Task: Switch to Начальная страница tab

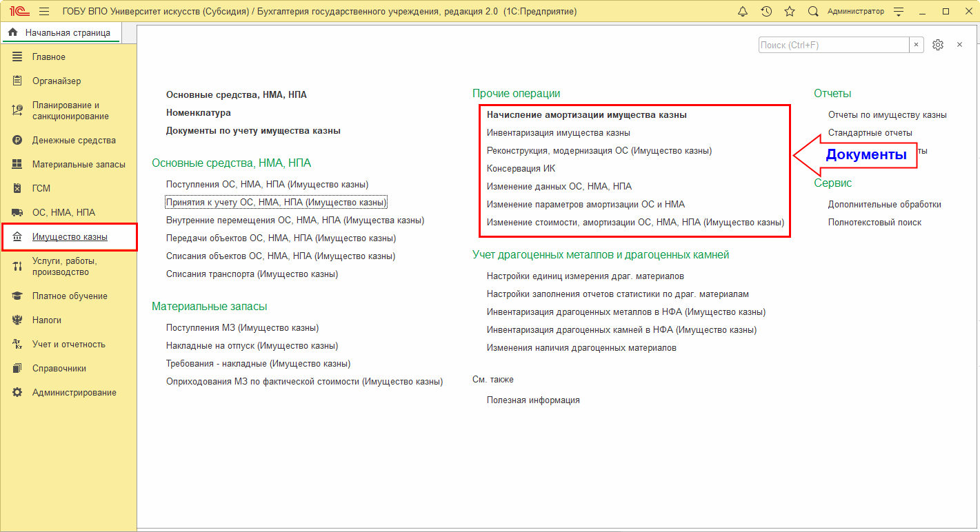Action: tap(60, 32)
